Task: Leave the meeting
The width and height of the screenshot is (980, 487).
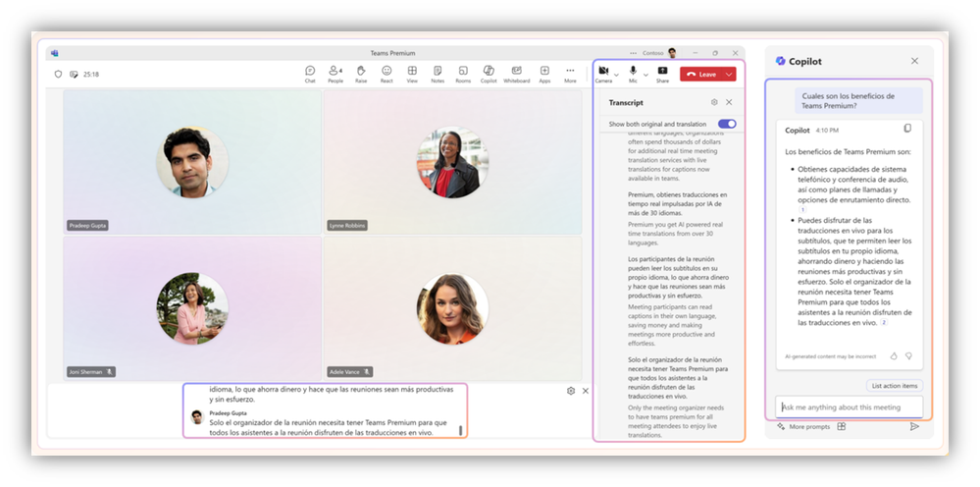Action: coord(701,75)
